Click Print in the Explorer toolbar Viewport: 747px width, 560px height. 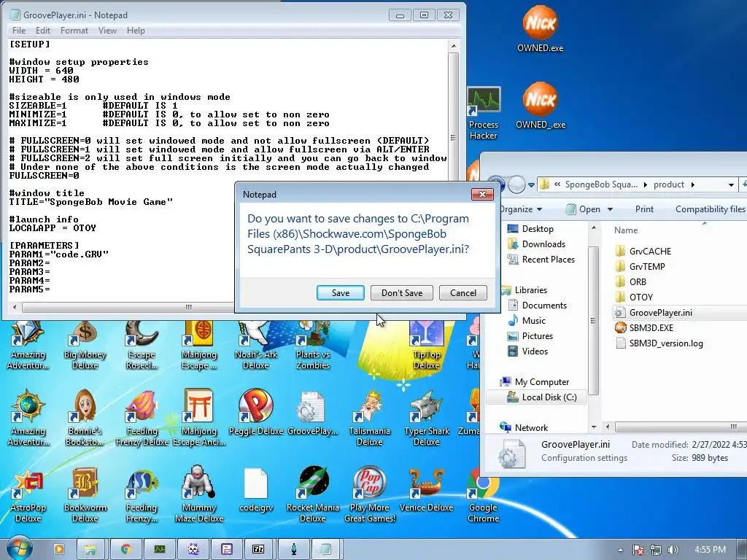click(x=644, y=209)
